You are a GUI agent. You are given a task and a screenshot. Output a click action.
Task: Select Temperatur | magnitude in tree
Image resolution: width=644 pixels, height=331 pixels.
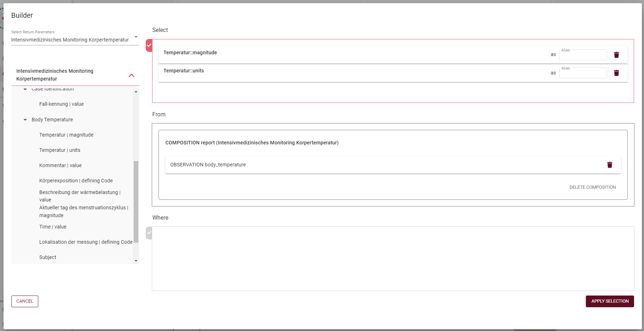[x=66, y=135]
